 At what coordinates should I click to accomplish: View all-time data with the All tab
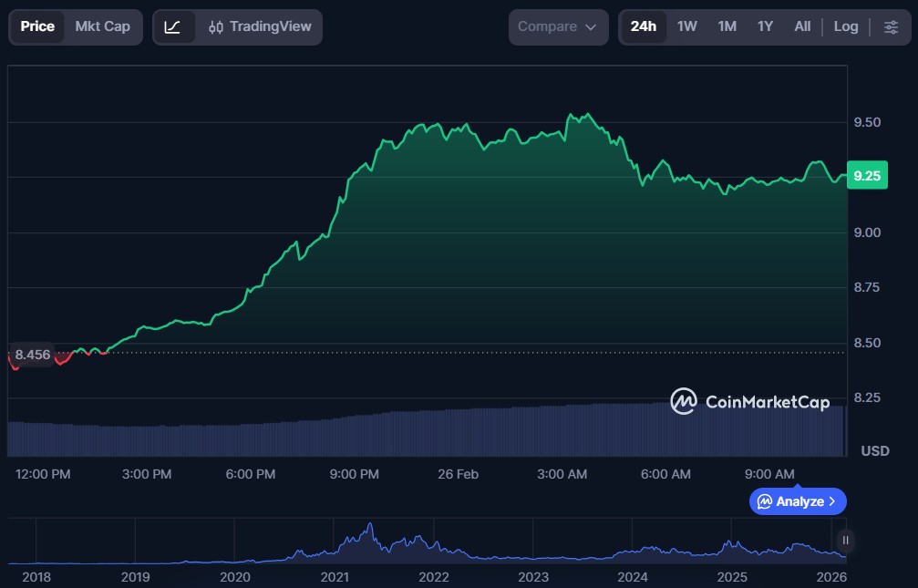[x=801, y=26]
